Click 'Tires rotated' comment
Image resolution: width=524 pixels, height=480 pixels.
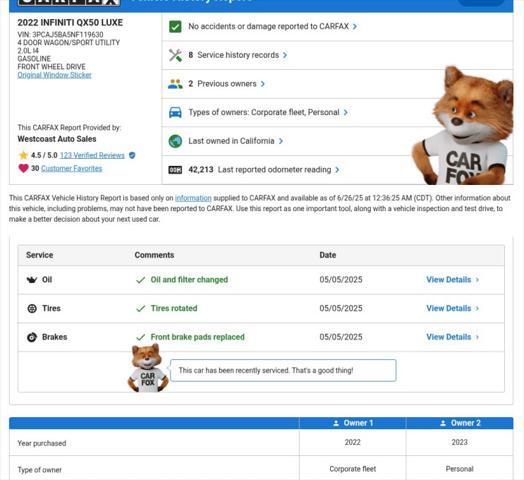click(174, 308)
